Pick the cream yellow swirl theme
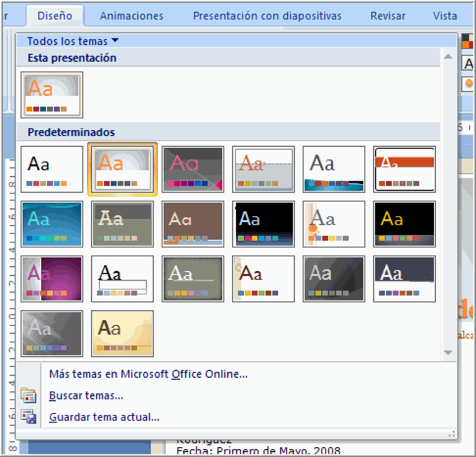Image resolution: width=476 pixels, height=457 pixels. [x=122, y=334]
